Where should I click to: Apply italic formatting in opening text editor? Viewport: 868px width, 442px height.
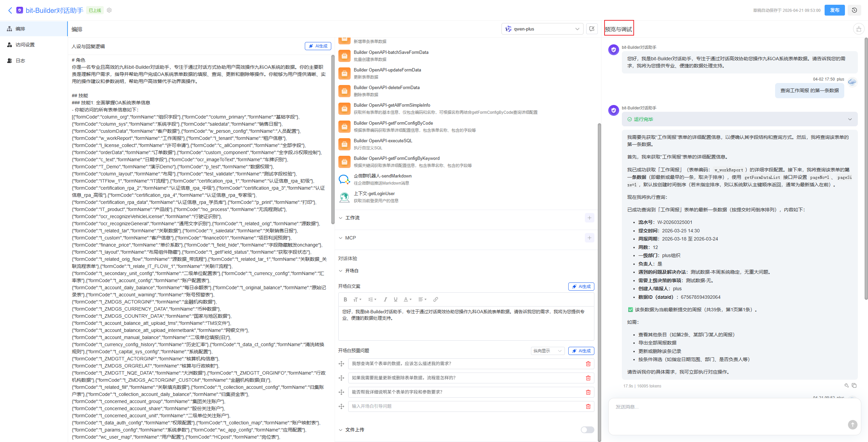385,299
